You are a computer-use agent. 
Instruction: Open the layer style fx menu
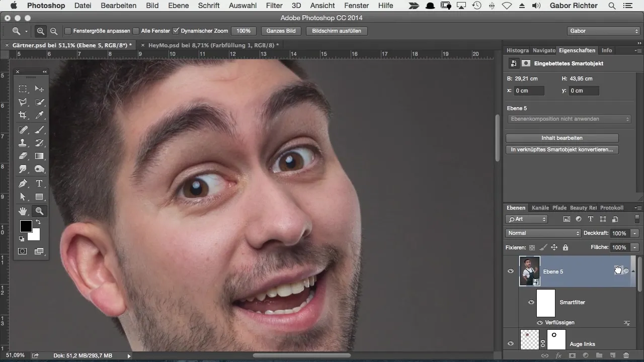tap(558, 355)
